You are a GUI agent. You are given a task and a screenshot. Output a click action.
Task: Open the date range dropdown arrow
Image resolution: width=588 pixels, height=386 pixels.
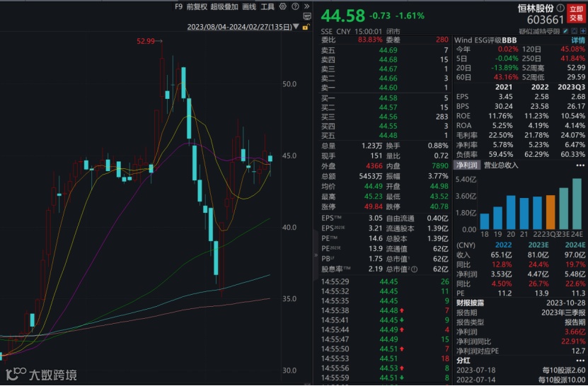coord(296,27)
